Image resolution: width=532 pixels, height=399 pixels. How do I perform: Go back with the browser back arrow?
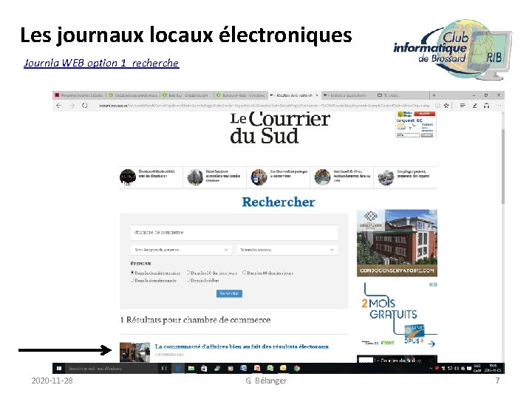click(x=58, y=106)
